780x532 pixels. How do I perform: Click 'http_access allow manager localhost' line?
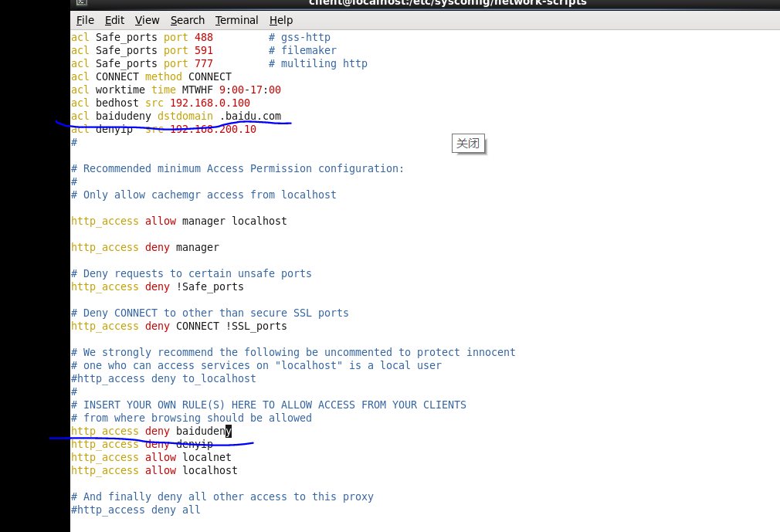click(x=179, y=222)
